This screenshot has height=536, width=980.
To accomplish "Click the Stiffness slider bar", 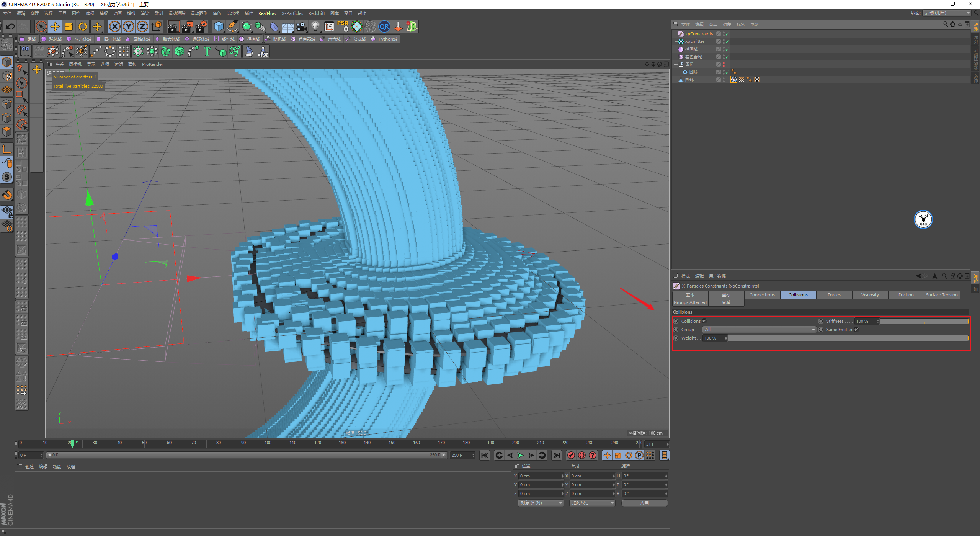I will 923,321.
